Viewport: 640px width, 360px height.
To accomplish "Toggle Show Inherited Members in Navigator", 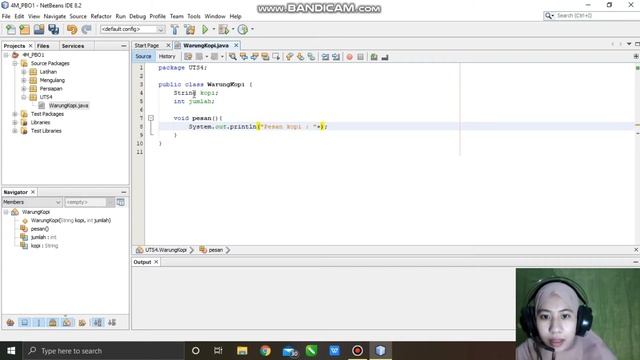I will 10,322.
